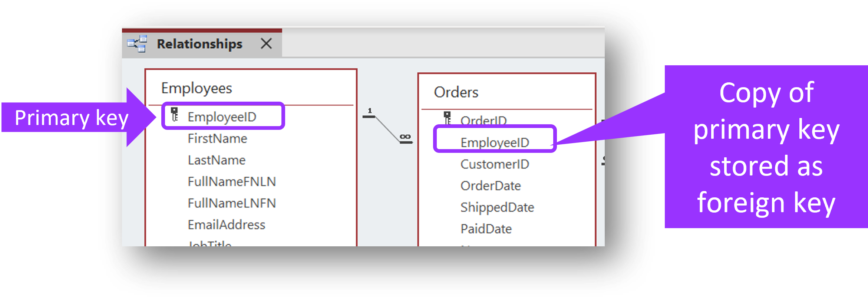Select the EmployeeID field in the Employees table

pos(222,117)
